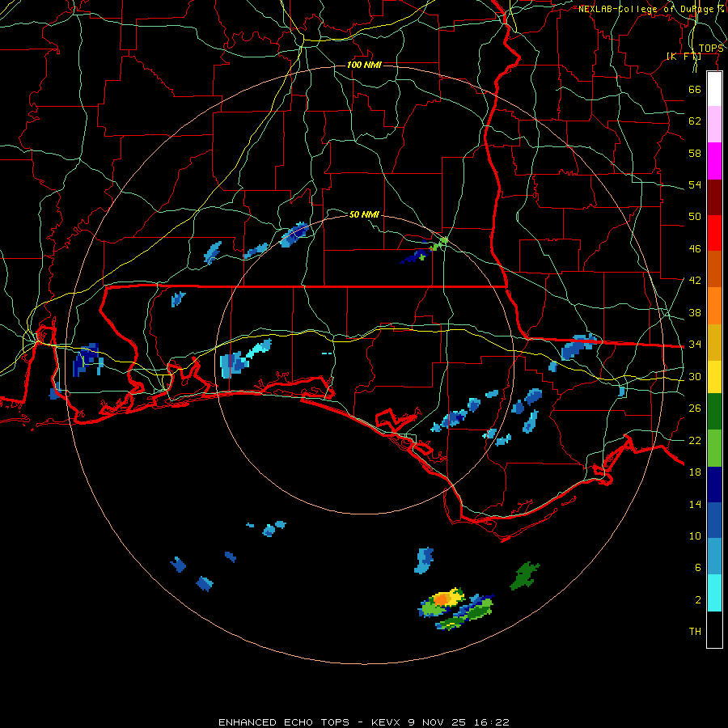728x728 pixels.
Task: Click legend value '22'
Action: click(695, 440)
